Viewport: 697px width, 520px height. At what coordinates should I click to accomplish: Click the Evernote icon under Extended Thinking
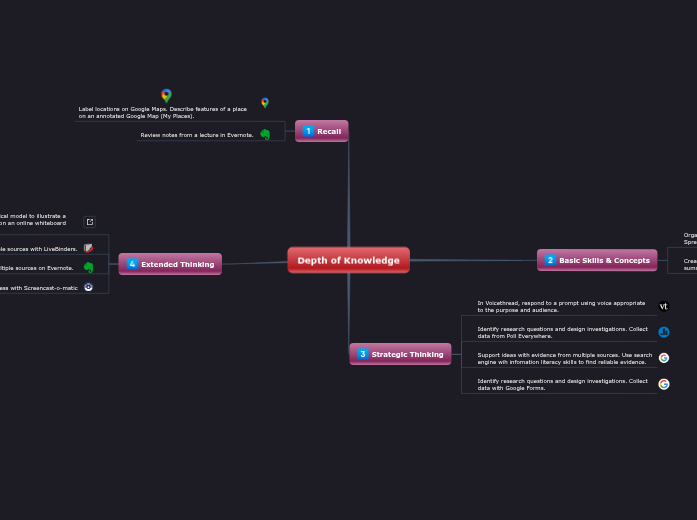pos(89,267)
